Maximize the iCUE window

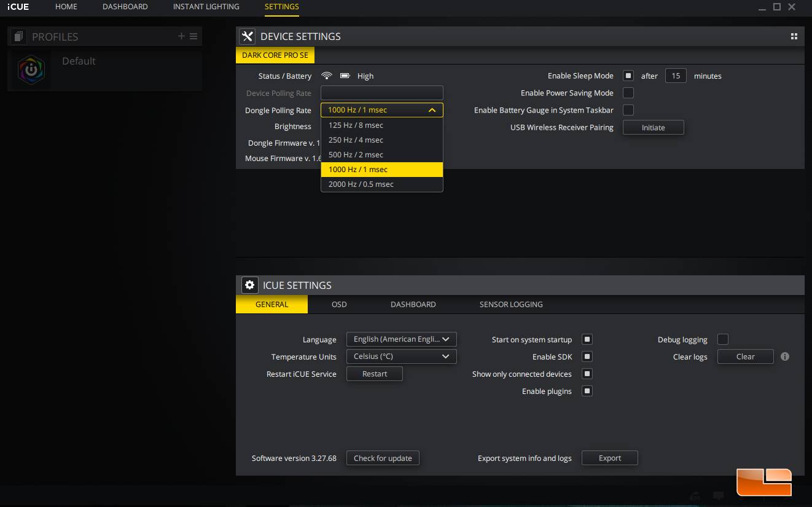[776, 7]
